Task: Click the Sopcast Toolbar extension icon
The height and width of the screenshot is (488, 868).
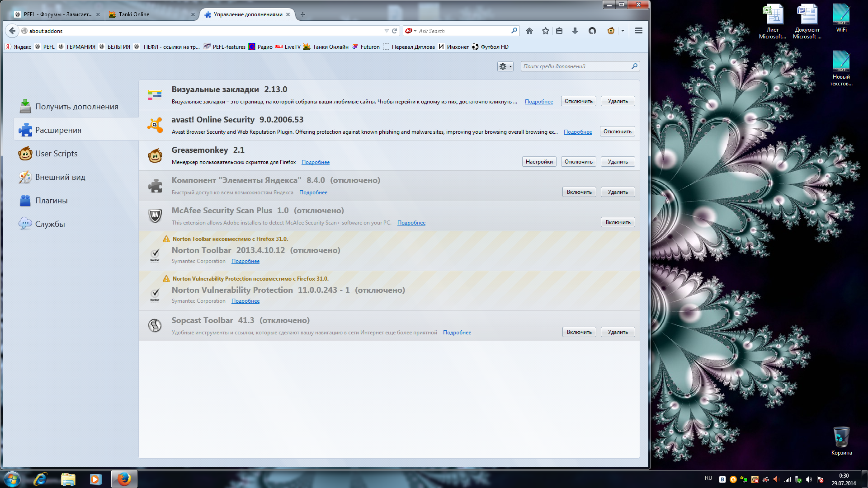Action: (x=155, y=325)
